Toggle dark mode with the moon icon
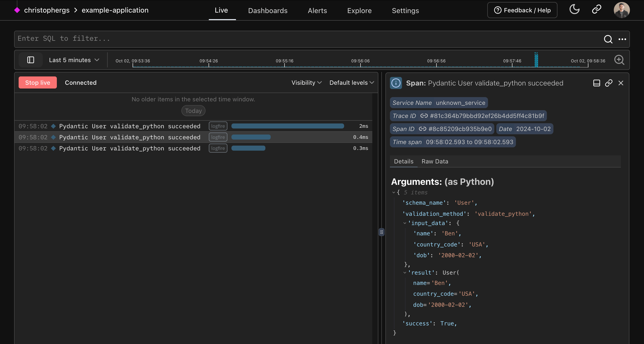Image resolution: width=644 pixels, height=344 pixels. [x=574, y=9]
